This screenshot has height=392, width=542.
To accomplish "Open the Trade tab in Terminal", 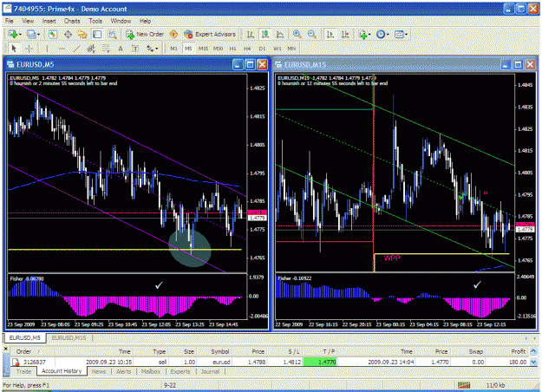I will coord(23,371).
